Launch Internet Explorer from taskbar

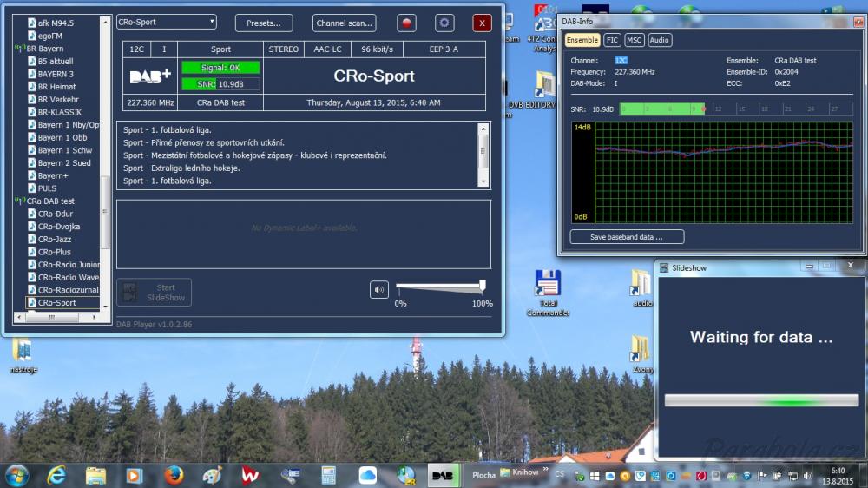[x=56, y=475]
